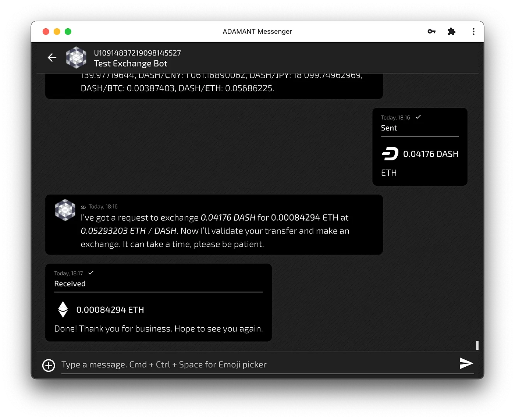Click the checkmark status on Received transfer
This screenshot has width=515, height=420.
point(91,273)
